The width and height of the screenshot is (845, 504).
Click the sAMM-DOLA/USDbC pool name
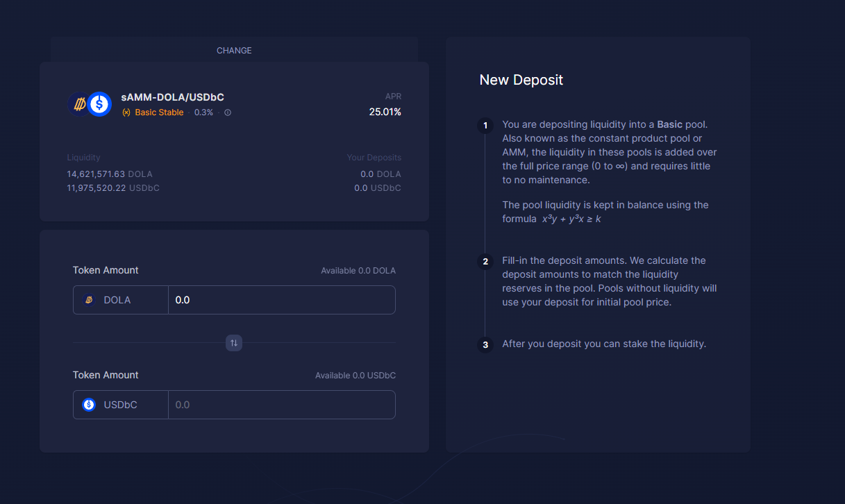(x=173, y=97)
